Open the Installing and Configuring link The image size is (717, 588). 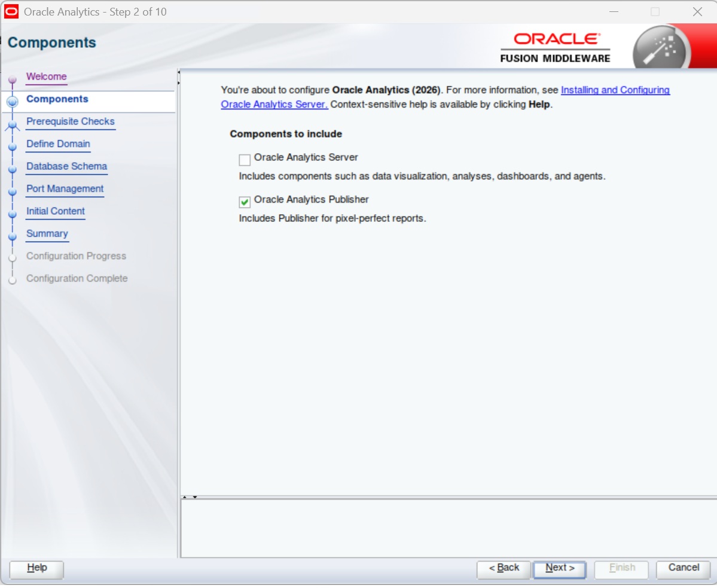pyautogui.click(x=615, y=90)
